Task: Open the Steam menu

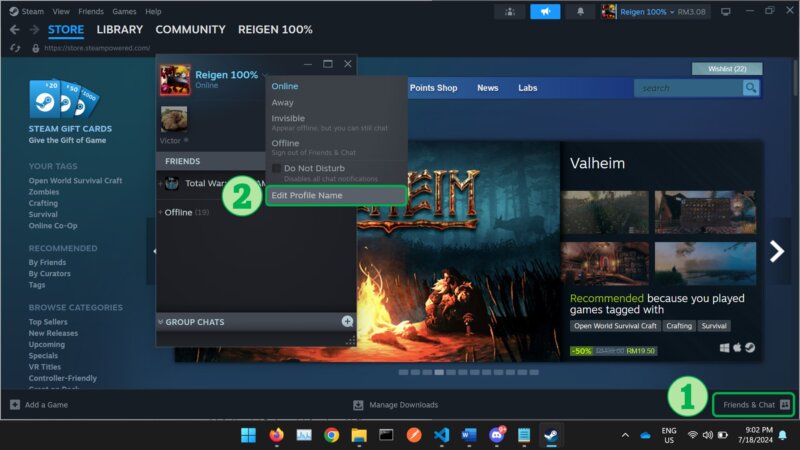Action: point(32,11)
